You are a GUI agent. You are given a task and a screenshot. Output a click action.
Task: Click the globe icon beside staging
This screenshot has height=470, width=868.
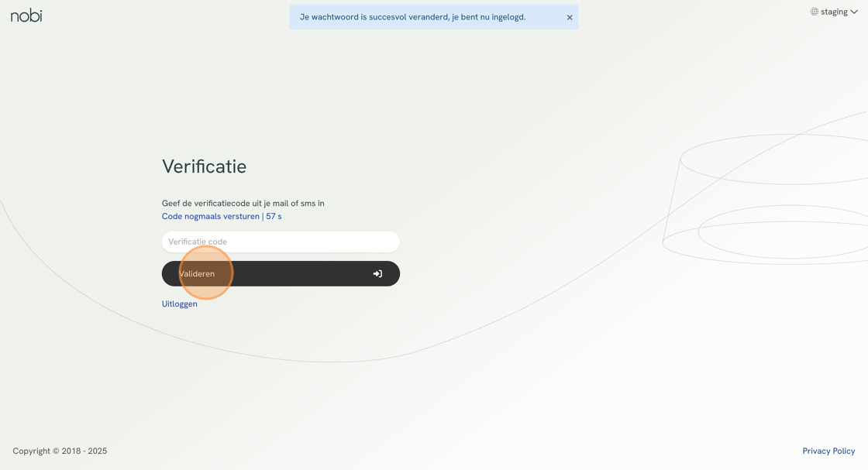click(815, 12)
